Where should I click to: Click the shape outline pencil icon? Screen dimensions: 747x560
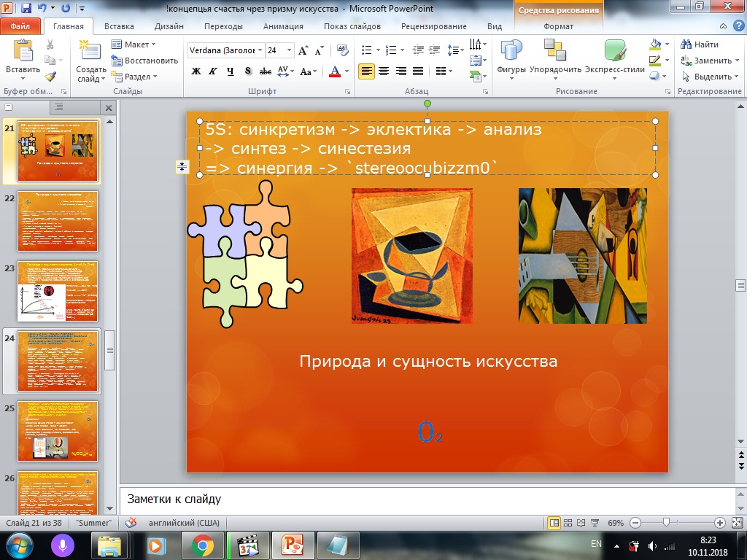[x=655, y=61]
